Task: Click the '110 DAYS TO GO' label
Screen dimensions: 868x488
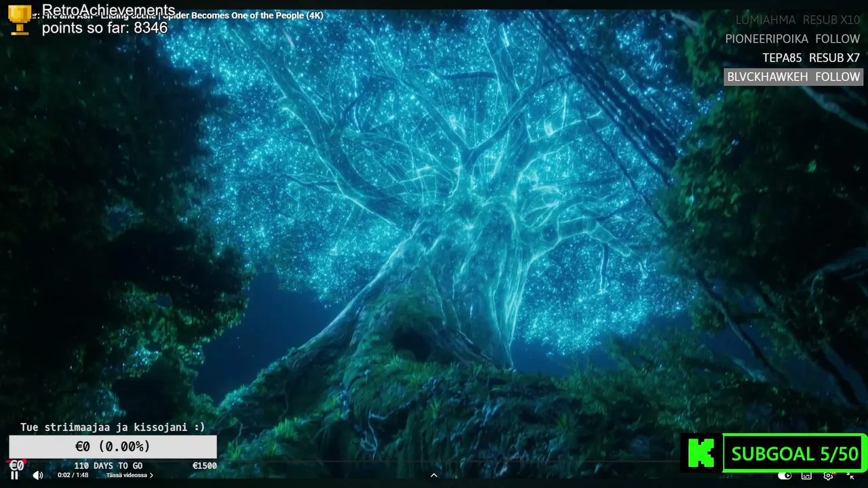Action: click(x=108, y=466)
